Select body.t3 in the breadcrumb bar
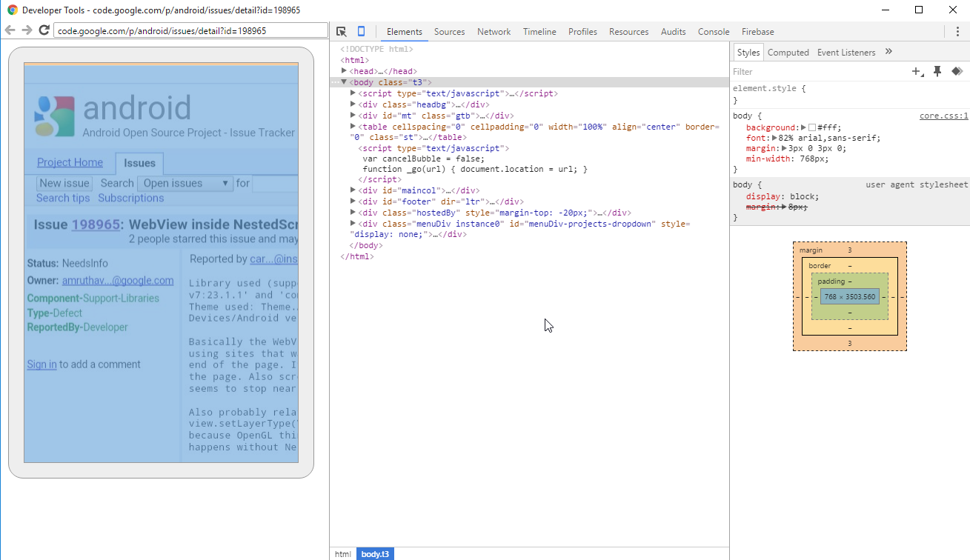 point(375,554)
